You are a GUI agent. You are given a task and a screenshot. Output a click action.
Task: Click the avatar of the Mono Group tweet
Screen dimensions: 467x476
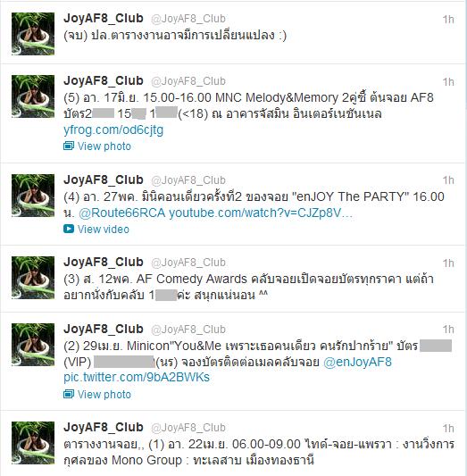click(33, 443)
